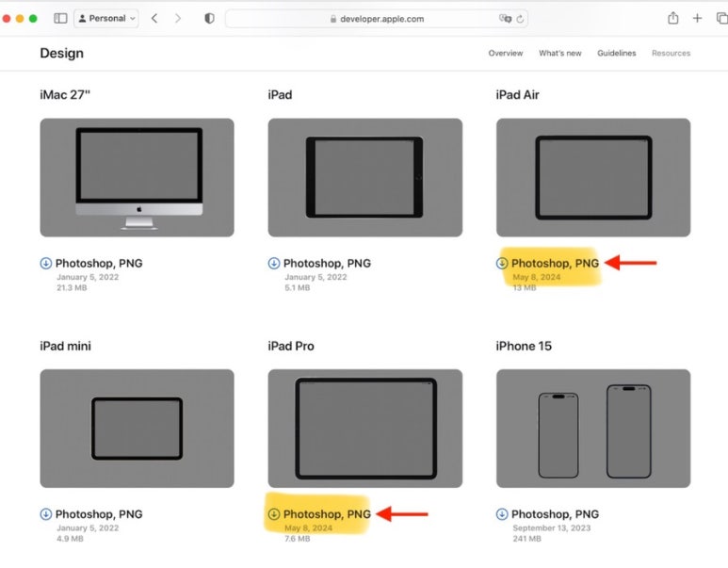
Task: Switch to What's new section
Action: click(559, 54)
